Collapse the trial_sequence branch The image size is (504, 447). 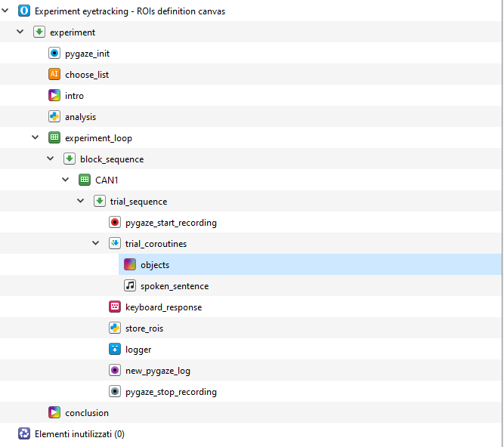point(81,202)
